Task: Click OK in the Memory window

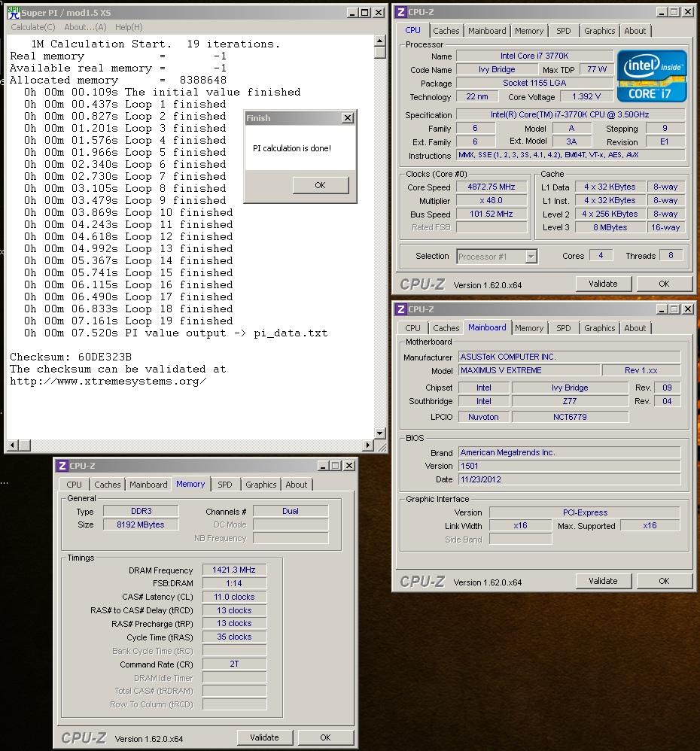Action: pyautogui.click(x=325, y=737)
